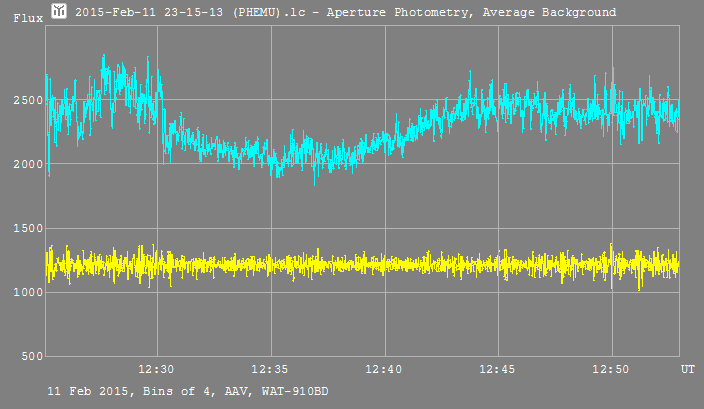Screen dimensions: 704x409
Task: Select the 12:40 time axis label
Action: pyautogui.click(x=384, y=370)
